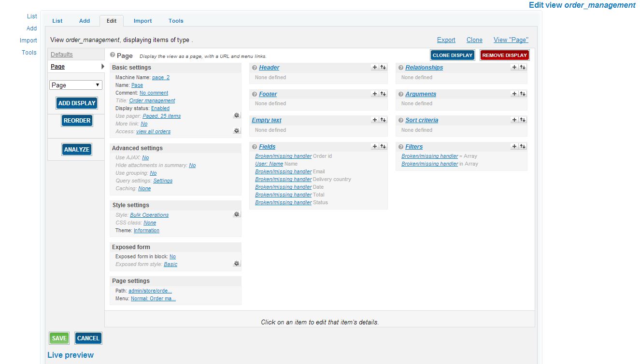The height and width of the screenshot is (364, 640).
Task: Edit Machine Name page_2 link
Action: click(161, 77)
